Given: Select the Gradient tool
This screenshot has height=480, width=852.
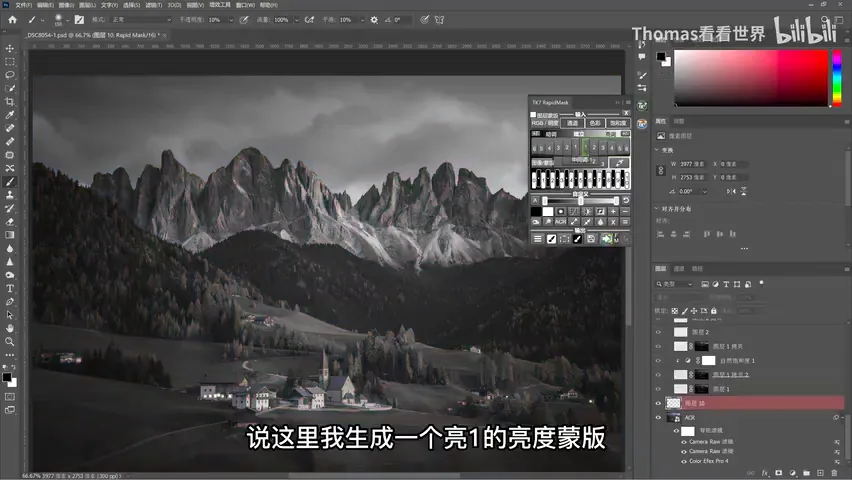Looking at the screenshot, I should click(x=10, y=235).
